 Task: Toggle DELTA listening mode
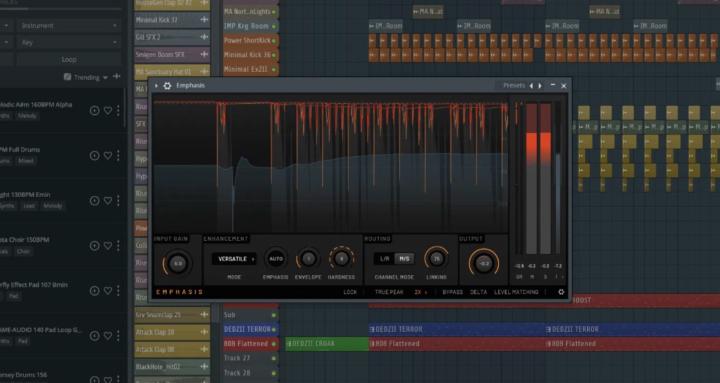click(x=478, y=292)
